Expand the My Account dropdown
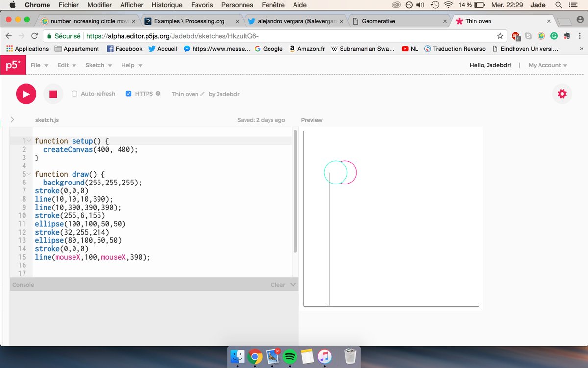The height and width of the screenshot is (368, 588). (548, 65)
